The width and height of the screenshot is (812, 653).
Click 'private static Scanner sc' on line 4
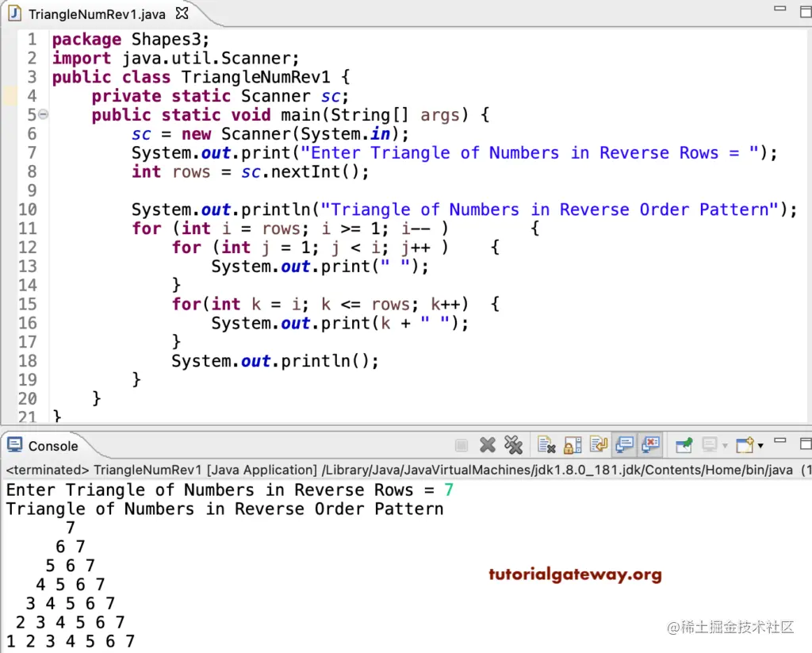[x=216, y=96]
